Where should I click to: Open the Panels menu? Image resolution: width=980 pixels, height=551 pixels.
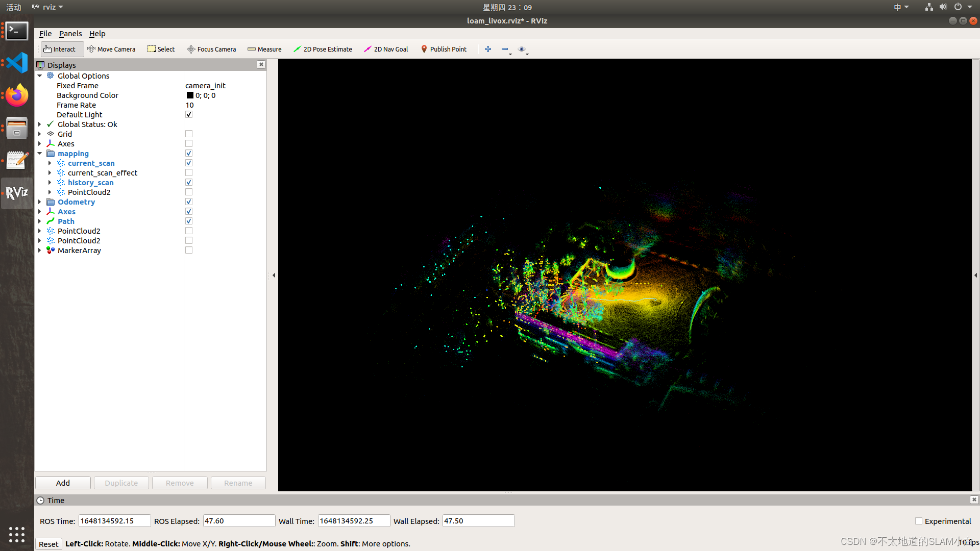tap(70, 34)
